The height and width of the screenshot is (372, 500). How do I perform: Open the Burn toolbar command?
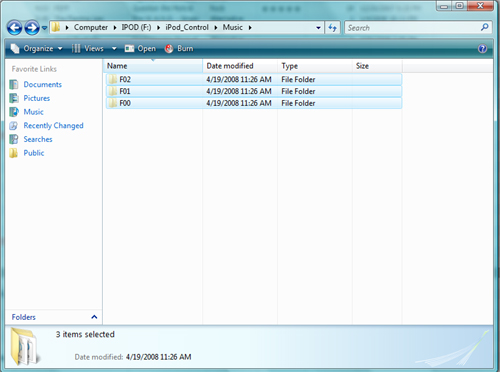179,49
